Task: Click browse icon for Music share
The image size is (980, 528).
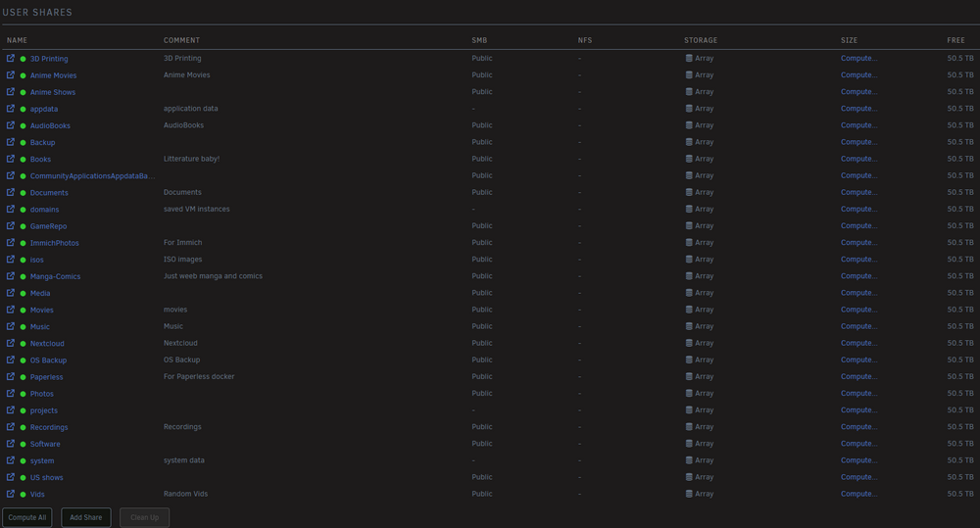Action: coord(11,326)
